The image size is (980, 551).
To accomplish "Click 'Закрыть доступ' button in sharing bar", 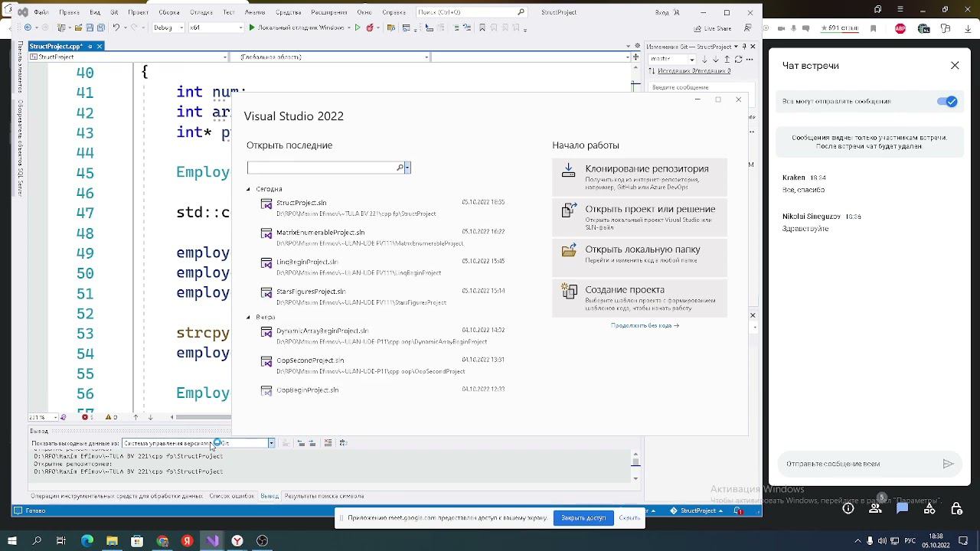I will click(583, 518).
